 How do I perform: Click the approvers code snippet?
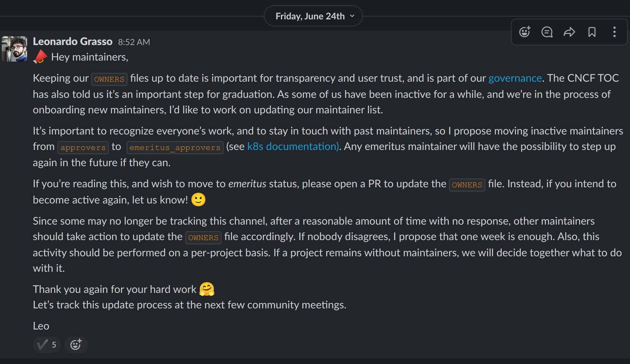click(x=83, y=147)
